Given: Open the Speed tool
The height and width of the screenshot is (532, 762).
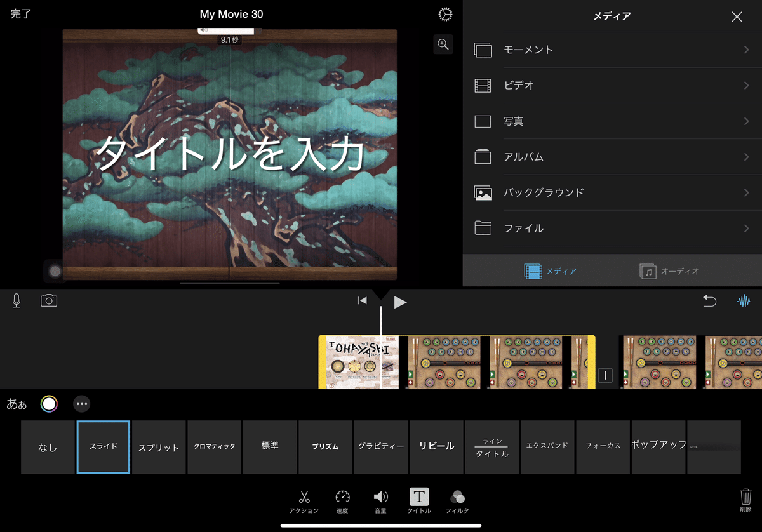Looking at the screenshot, I should point(342,502).
